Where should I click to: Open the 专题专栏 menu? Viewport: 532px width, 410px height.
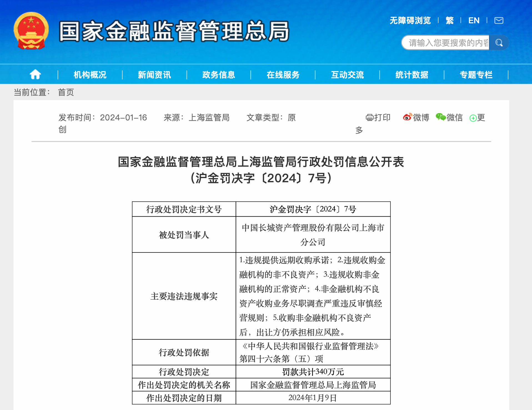point(476,75)
